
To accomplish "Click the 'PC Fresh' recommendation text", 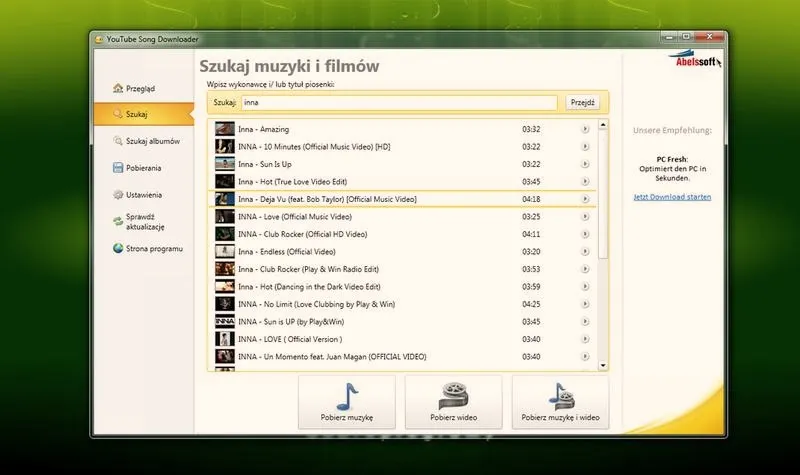I will click(672, 159).
